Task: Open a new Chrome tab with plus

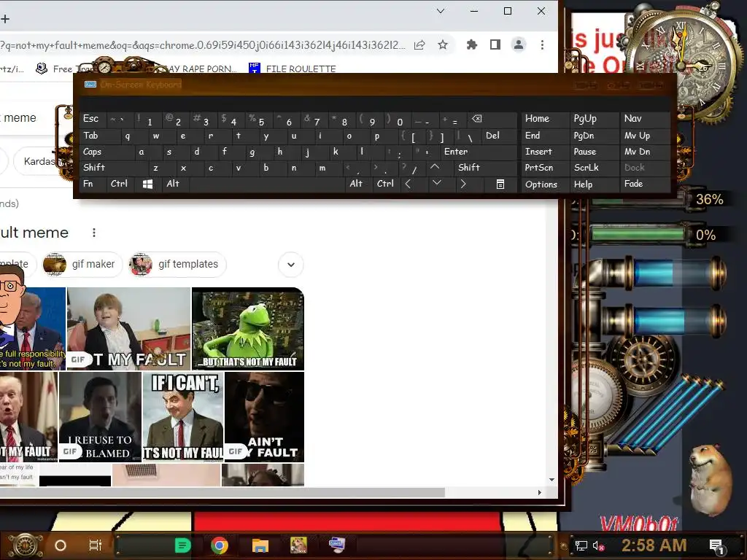Action: tap(5, 19)
